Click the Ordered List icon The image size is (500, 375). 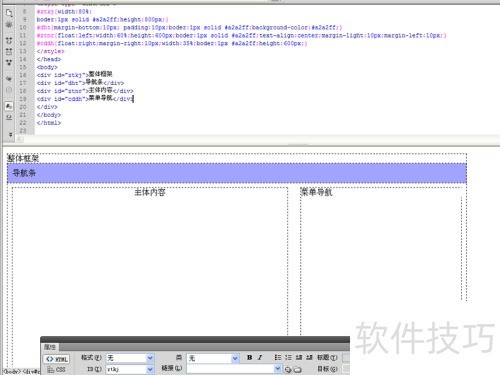click(x=288, y=357)
